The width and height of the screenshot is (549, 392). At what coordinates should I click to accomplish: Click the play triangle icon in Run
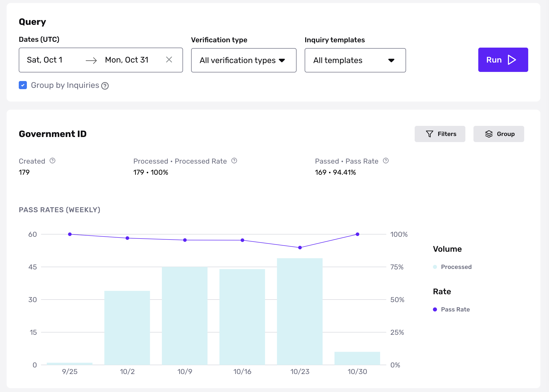(512, 60)
